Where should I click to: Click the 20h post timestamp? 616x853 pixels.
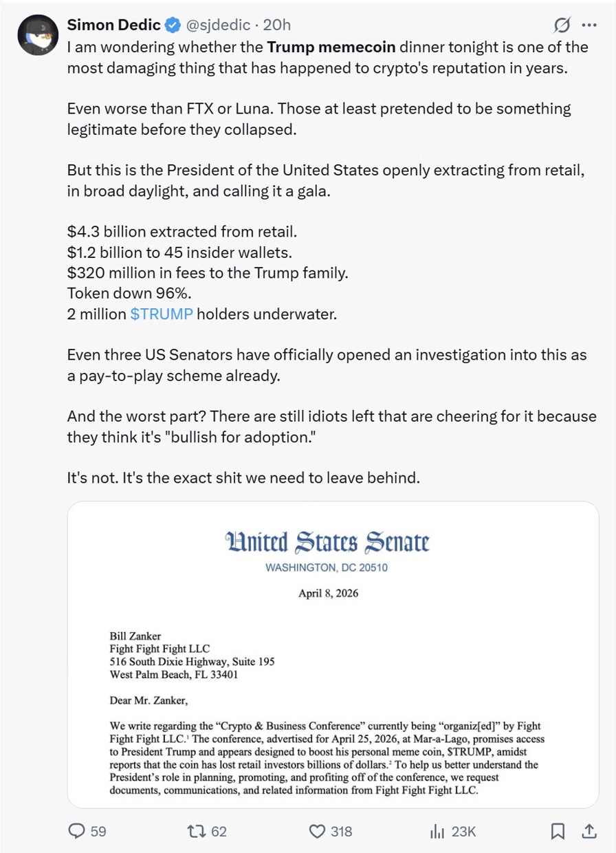(x=277, y=25)
